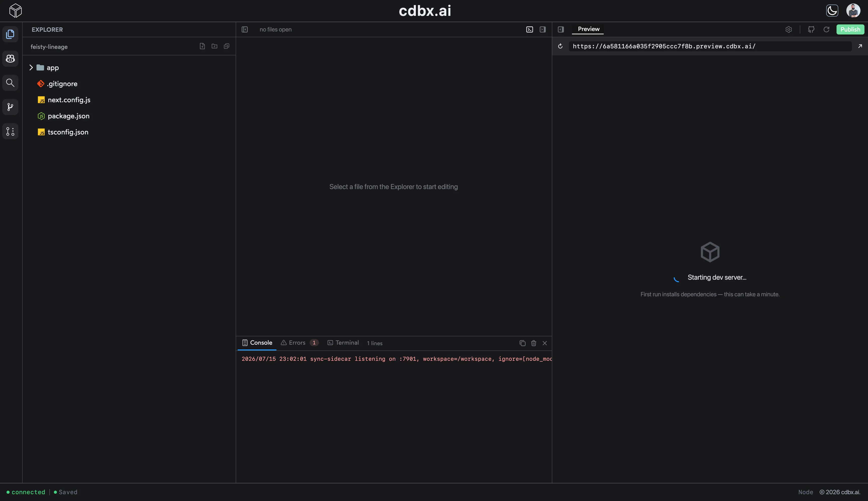Close the console panel
Screen dimensions: 868x501
coord(545,343)
